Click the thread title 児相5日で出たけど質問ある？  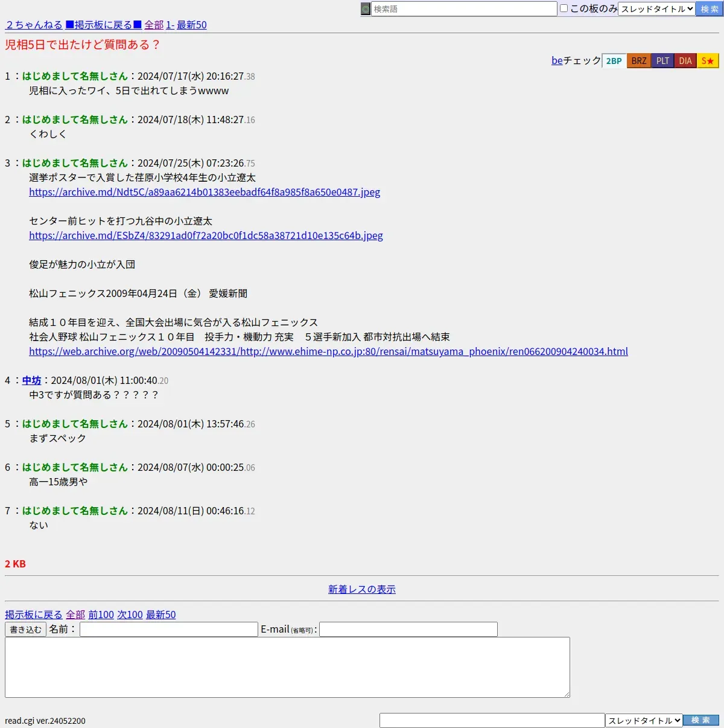click(x=83, y=45)
